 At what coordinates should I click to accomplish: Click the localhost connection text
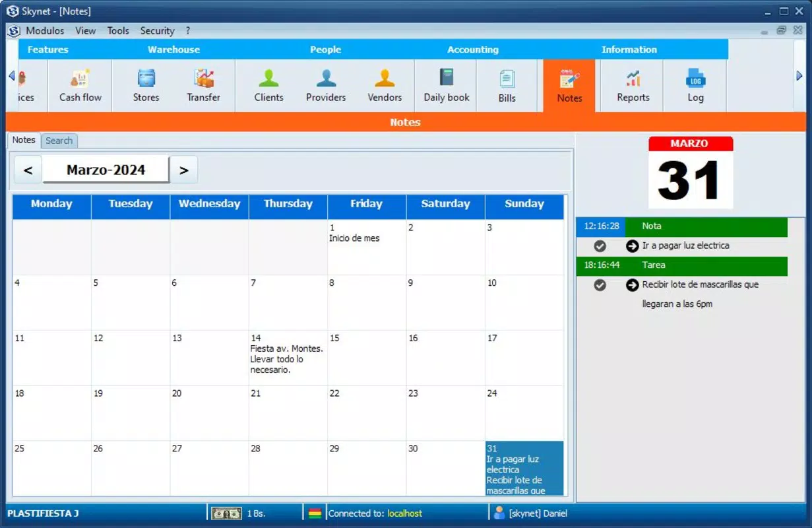[x=404, y=513]
